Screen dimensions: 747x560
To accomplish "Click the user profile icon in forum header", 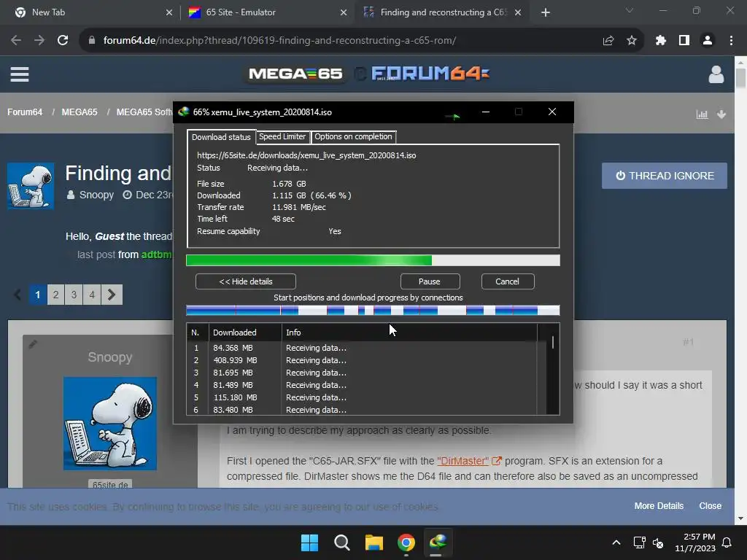I will pos(716,74).
